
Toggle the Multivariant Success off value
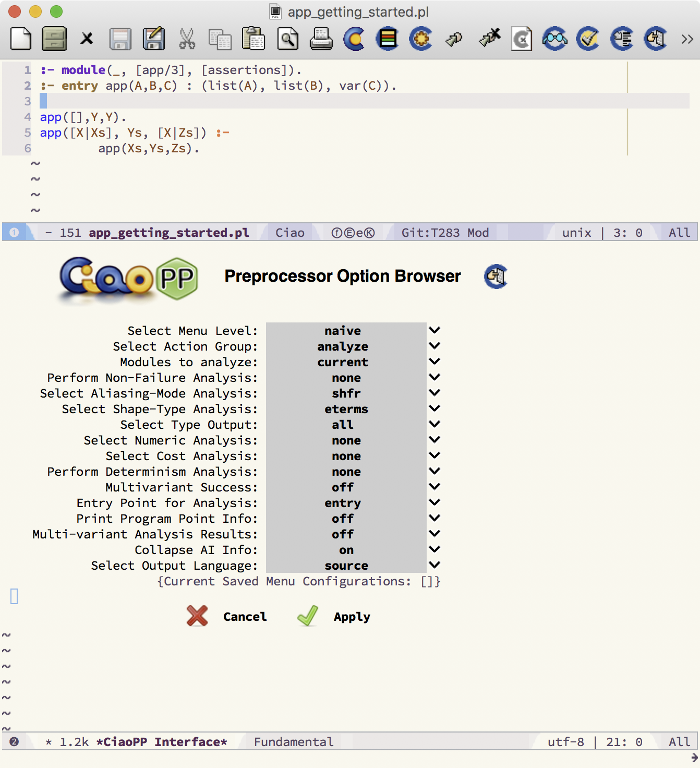coord(343,487)
